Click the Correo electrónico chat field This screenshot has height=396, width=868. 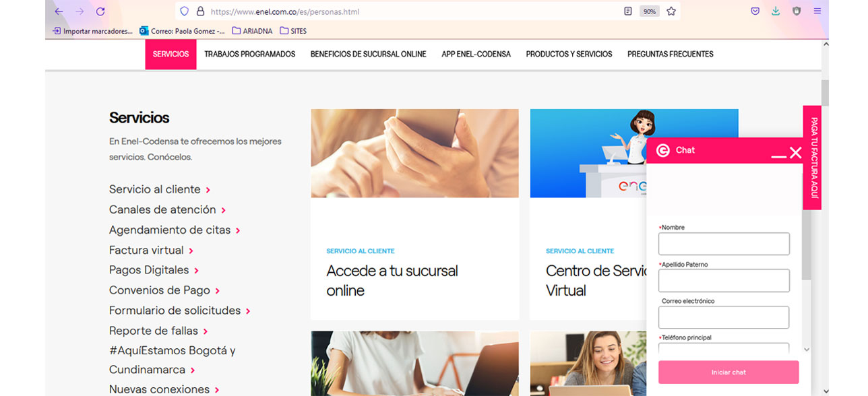coord(724,317)
